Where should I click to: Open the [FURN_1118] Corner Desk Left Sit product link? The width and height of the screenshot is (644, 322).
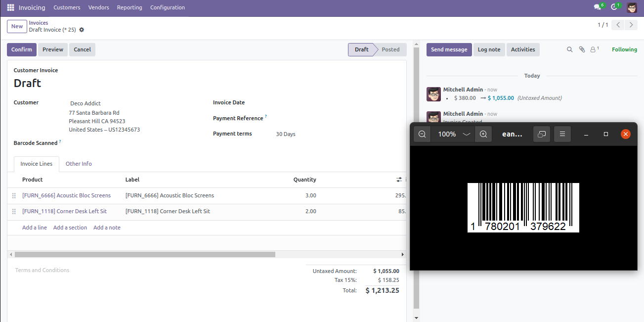click(64, 211)
